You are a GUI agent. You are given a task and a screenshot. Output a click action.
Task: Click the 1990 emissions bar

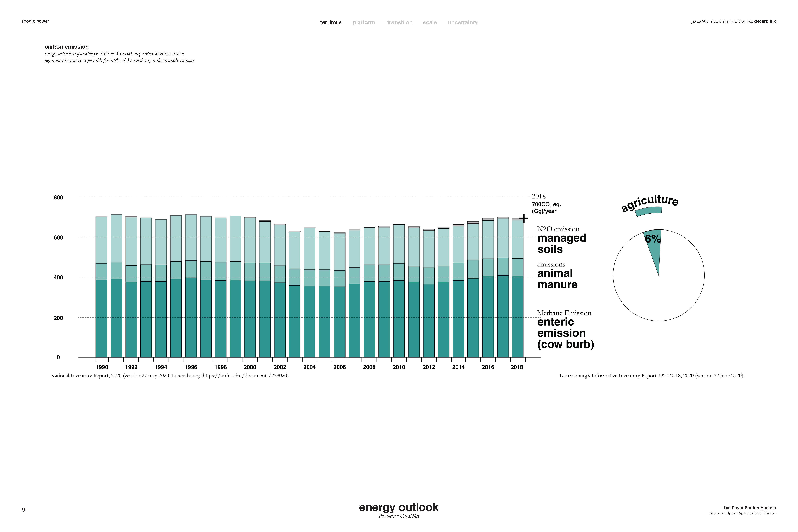pos(101,287)
